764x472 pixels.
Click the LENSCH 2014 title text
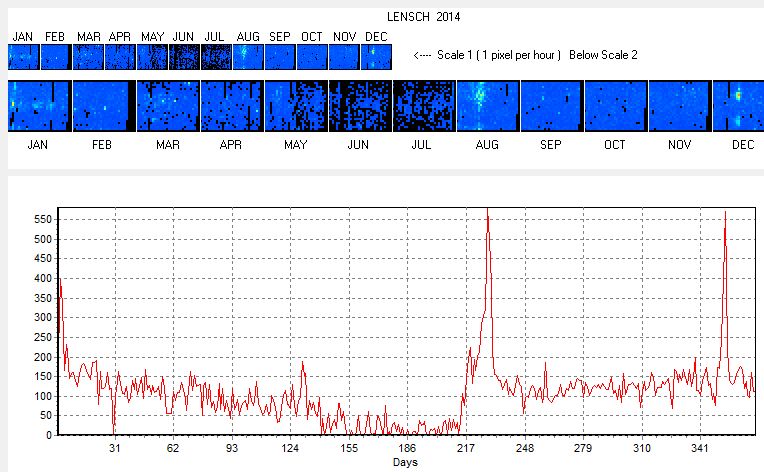[x=423, y=18]
